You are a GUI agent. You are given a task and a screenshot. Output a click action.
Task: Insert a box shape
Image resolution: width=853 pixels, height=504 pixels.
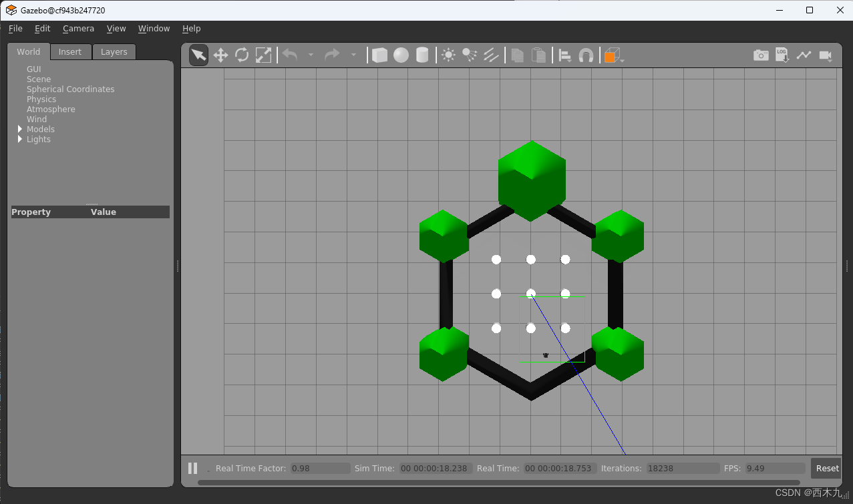379,55
